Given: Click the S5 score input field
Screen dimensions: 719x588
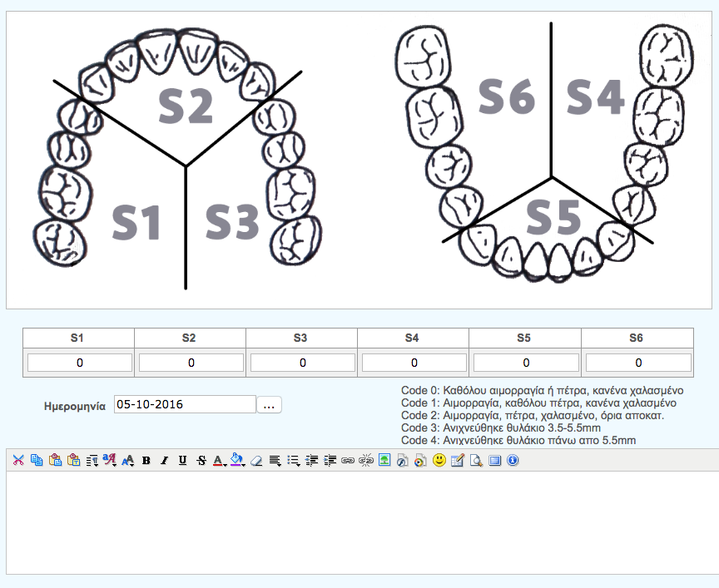Looking at the screenshot, I should [526, 363].
